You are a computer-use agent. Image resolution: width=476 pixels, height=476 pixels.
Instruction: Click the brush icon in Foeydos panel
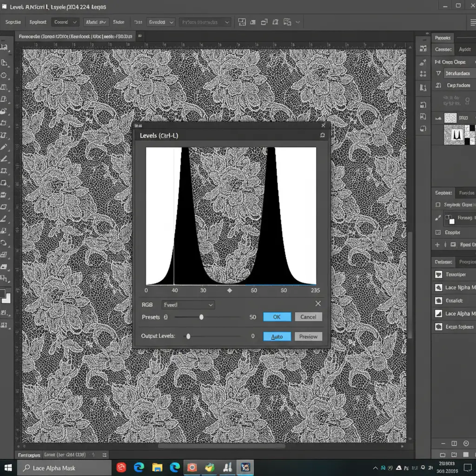tap(437, 218)
